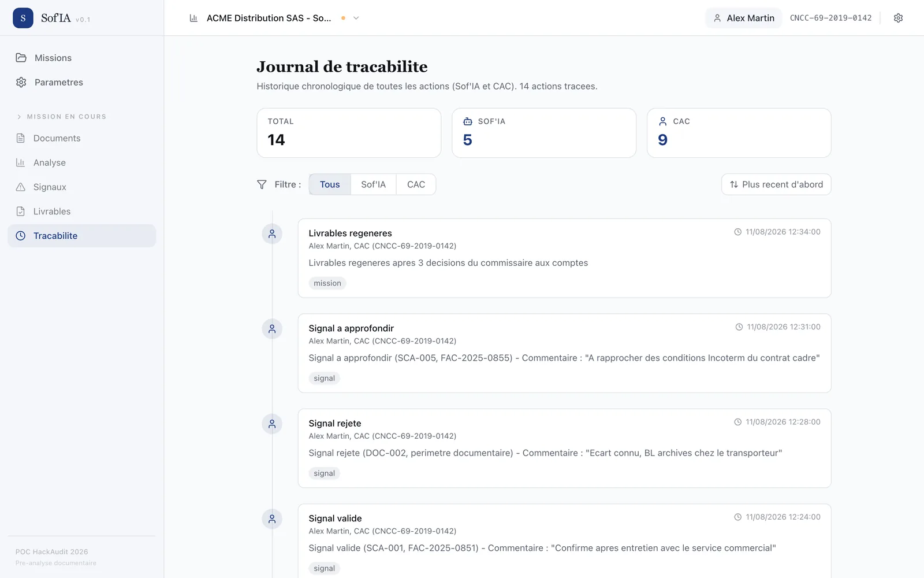Click the Alex Martin user button
The width and height of the screenshot is (924, 578).
click(x=743, y=18)
